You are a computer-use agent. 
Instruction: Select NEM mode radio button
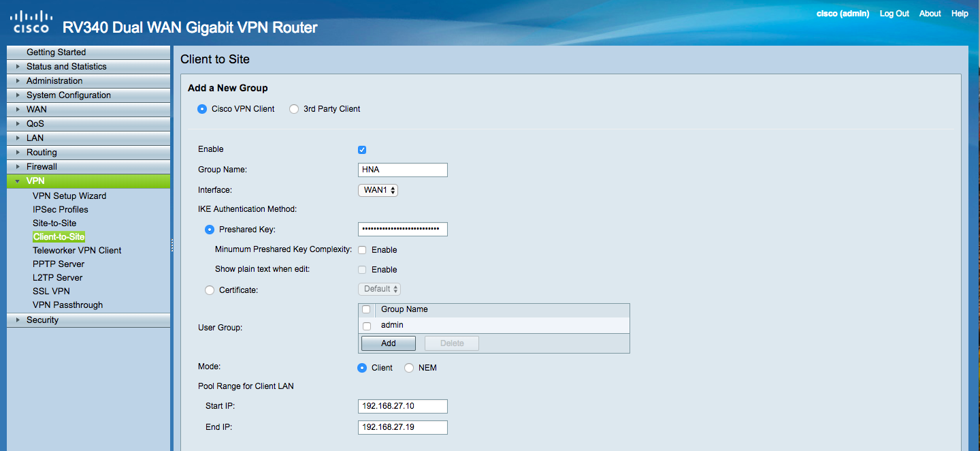coord(409,368)
